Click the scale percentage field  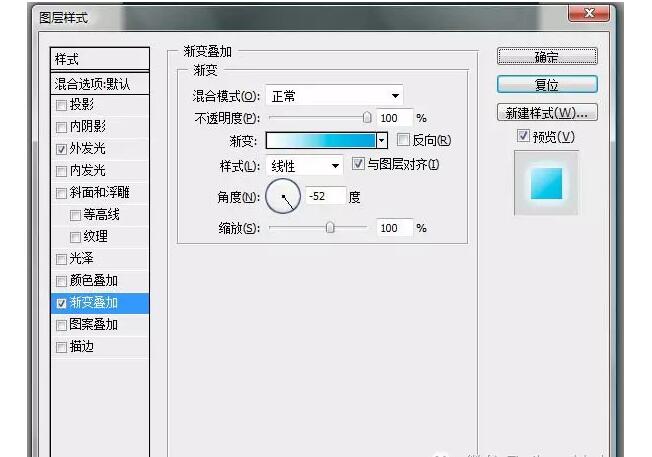click(x=395, y=228)
